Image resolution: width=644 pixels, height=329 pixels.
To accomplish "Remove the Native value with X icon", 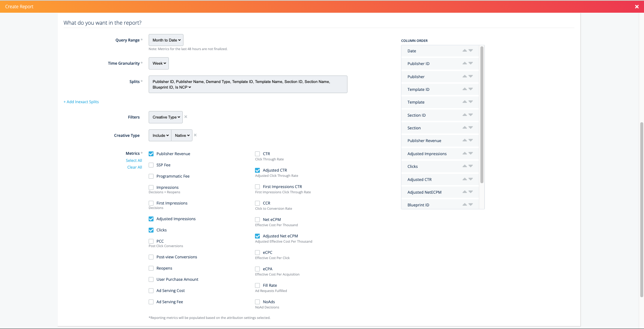I will point(195,135).
